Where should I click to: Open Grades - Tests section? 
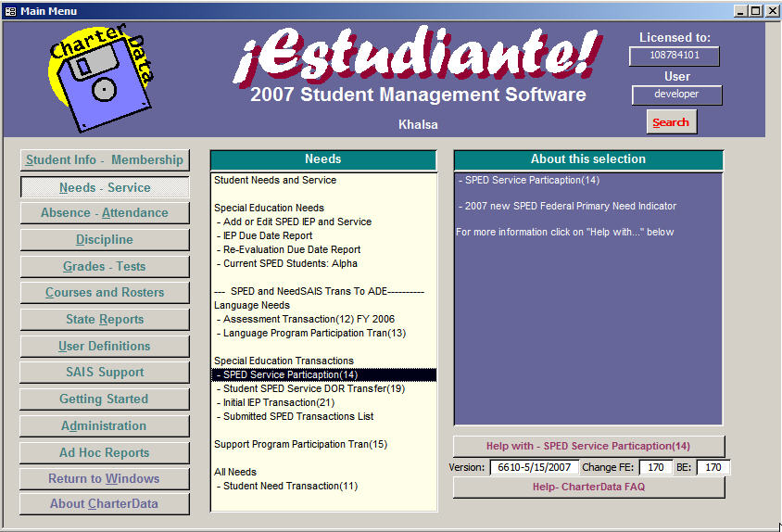click(105, 267)
